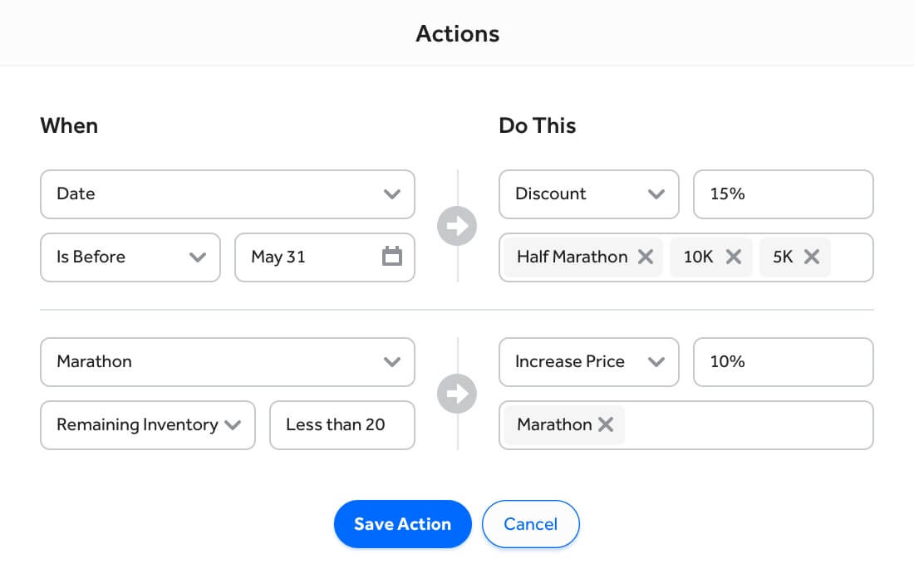Edit the 10% price increase field
The width and height of the screenshot is (914, 588).
(782, 362)
